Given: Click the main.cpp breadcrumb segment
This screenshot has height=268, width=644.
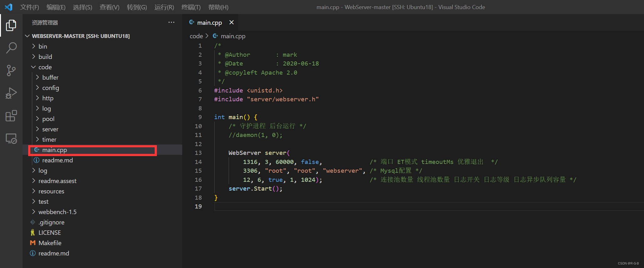Looking at the screenshot, I should pos(233,36).
